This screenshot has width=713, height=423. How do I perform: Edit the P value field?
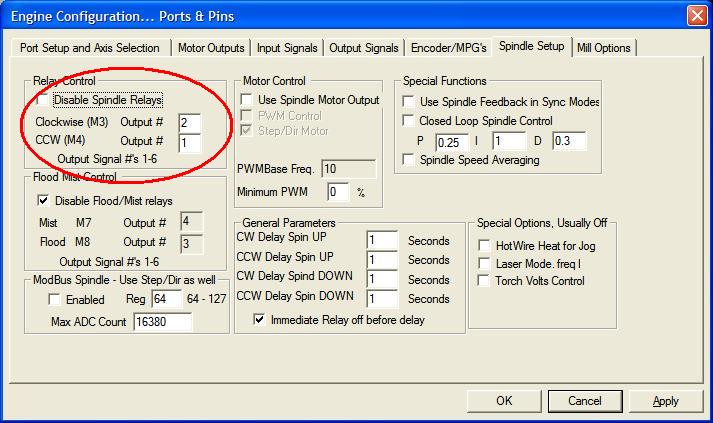pos(452,142)
